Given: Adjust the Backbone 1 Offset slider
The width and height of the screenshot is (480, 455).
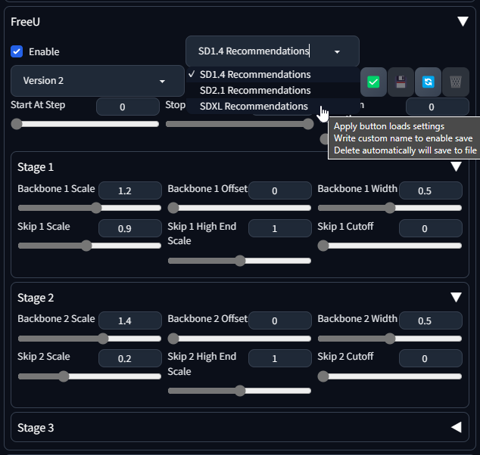Looking at the screenshot, I should pos(239,208).
